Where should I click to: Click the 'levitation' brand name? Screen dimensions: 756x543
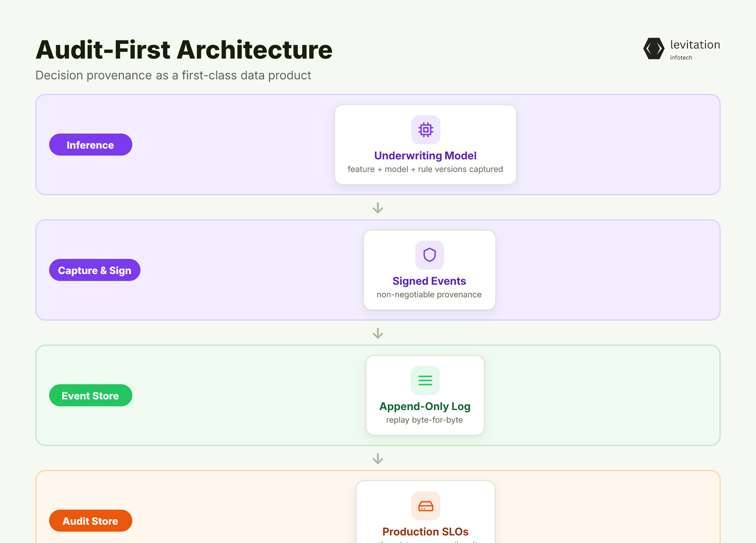(695, 45)
